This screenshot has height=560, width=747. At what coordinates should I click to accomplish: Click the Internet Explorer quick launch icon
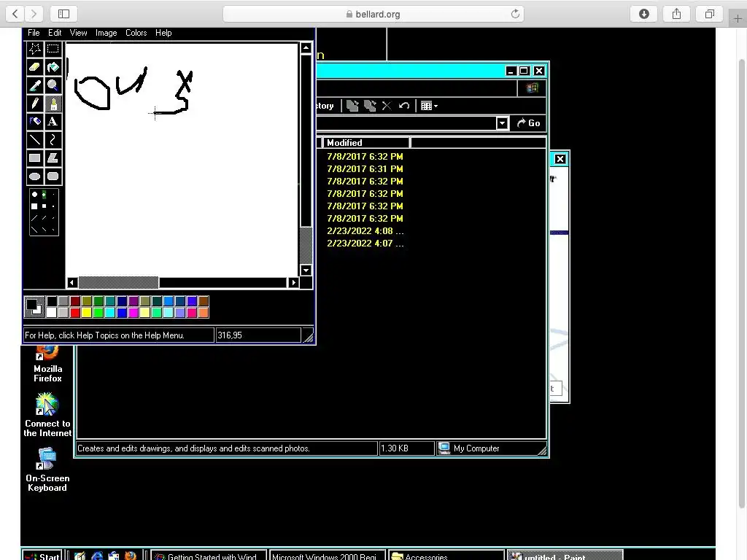pyautogui.click(x=97, y=556)
